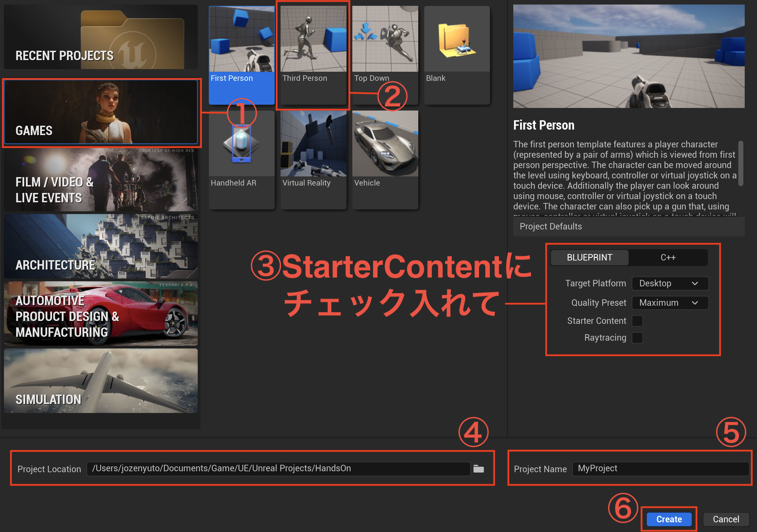Pick the Vehicle template

(x=385, y=160)
